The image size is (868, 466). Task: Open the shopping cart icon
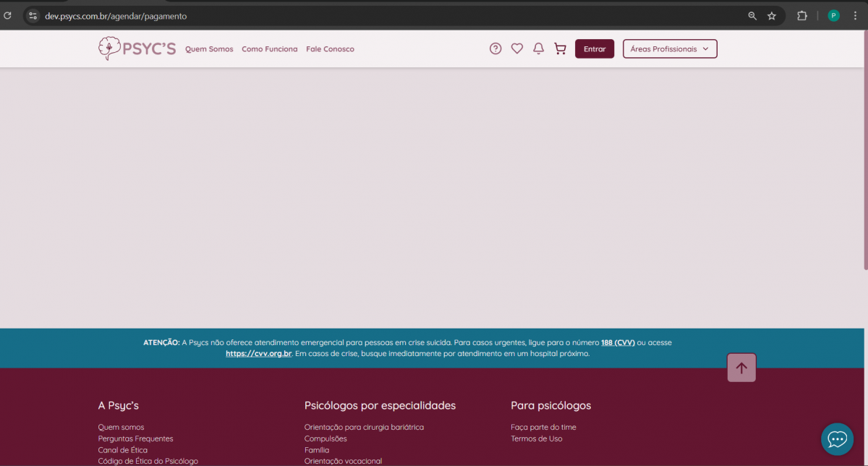(560, 48)
